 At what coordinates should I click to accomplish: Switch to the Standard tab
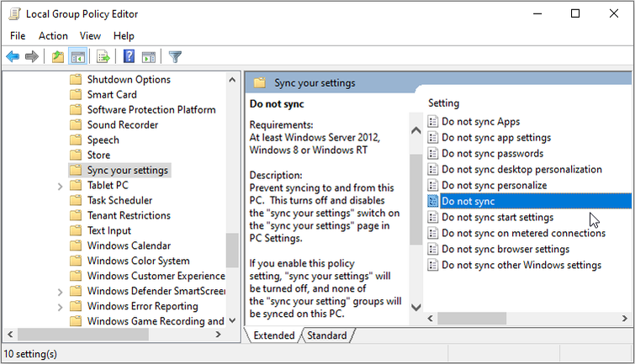pyautogui.click(x=326, y=335)
